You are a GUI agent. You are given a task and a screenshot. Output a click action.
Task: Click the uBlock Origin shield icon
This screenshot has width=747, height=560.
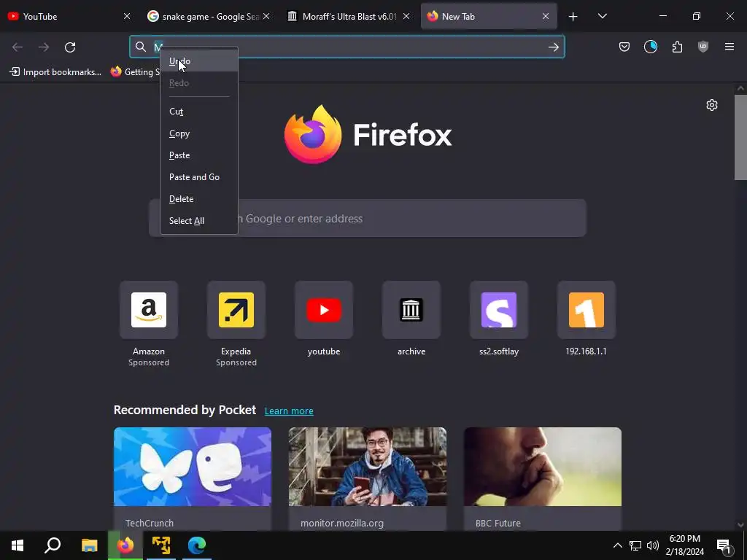pos(703,47)
